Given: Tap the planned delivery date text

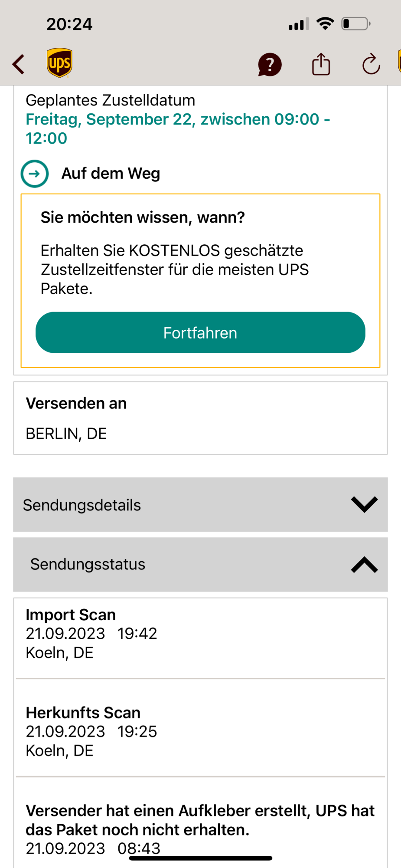Looking at the screenshot, I should 178,128.
